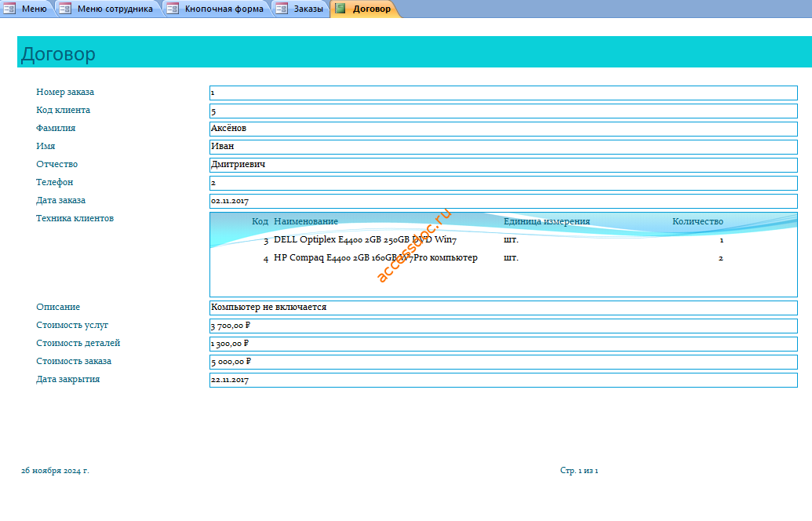Screen dimensions: 812x521
Task: Click the form icon on Меню tab
Action: pos(9,9)
